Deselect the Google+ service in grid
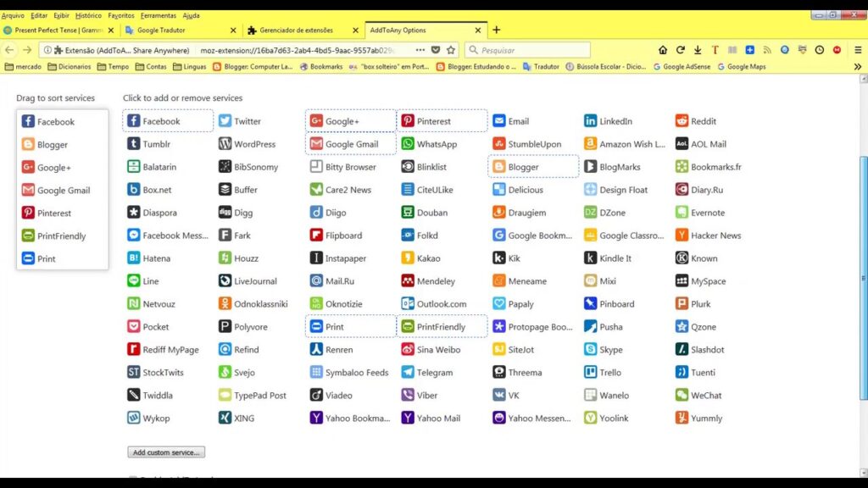The width and height of the screenshot is (868, 488). (350, 121)
